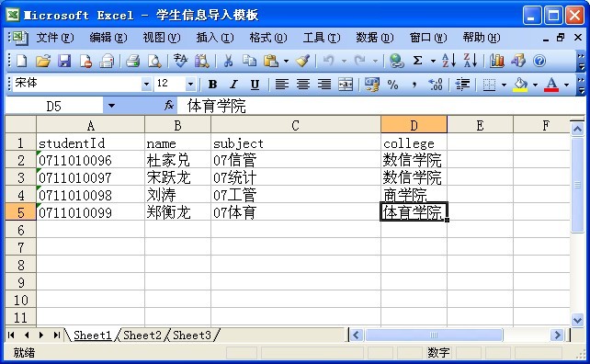Run the spelling check icon
This screenshot has width=590, height=364.
(181, 61)
